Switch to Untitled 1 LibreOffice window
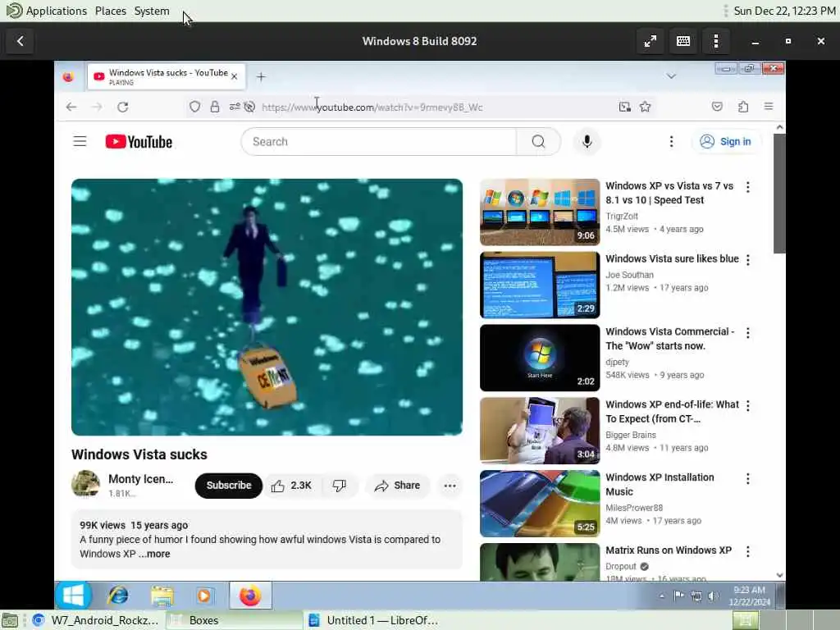 pyautogui.click(x=373, y=620)
